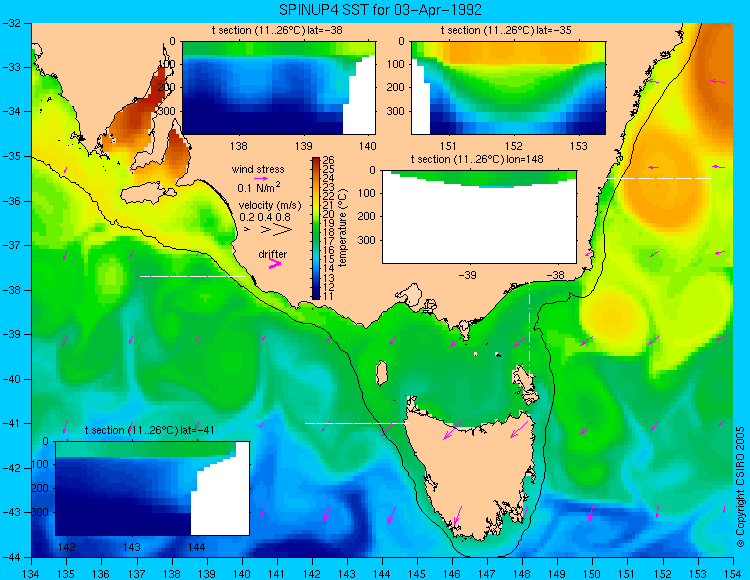Screen dimensions: 750x580
Task: Open the lon=148 temperature section plot
Action: (x=479, y=217)
